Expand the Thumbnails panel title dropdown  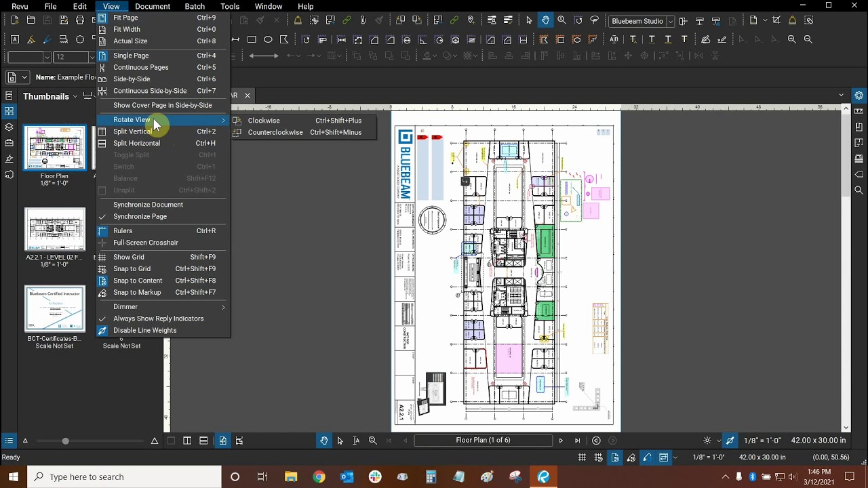[75, 97]
